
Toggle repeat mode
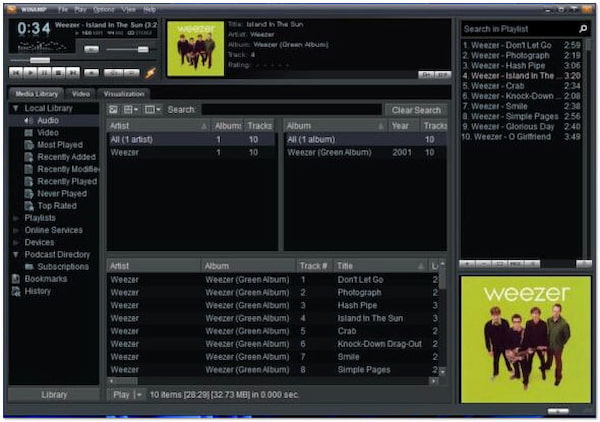pyautogui.click(x=132, y=73)
